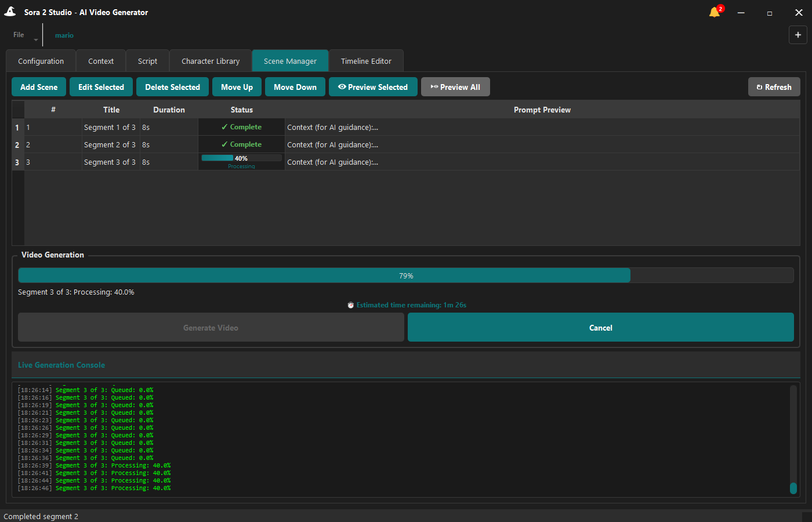812x522 pixels.
Task: Click the Move Down button
Action: coord(295,87)
